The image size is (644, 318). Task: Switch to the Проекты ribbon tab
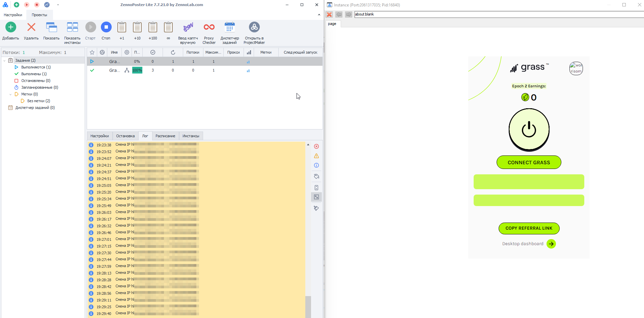pos(39,15)
